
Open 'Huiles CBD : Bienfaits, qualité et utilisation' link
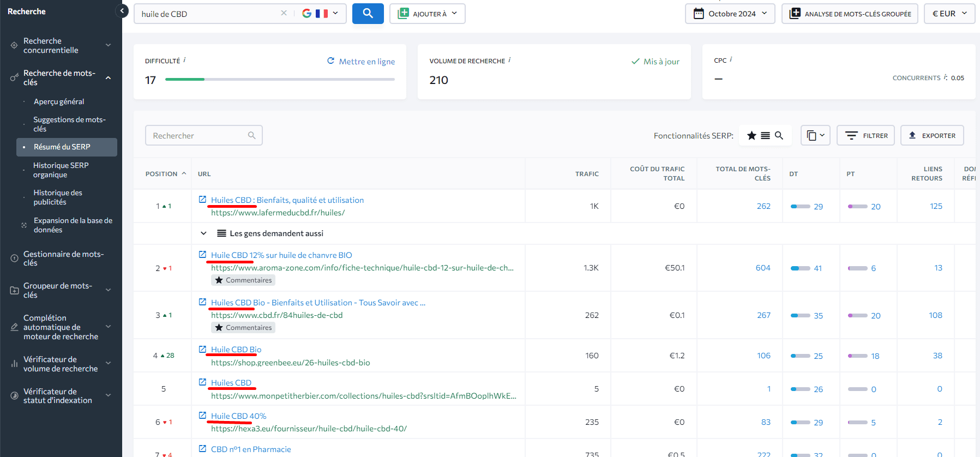click(x=287, y=200)
